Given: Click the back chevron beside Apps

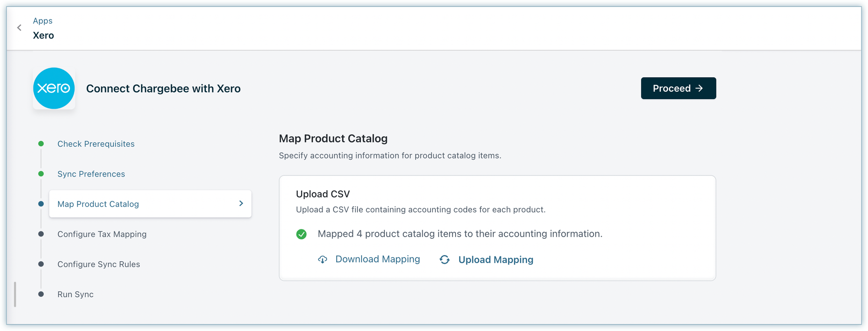Looking at the screenshot, I should click(x=19, y=28).
